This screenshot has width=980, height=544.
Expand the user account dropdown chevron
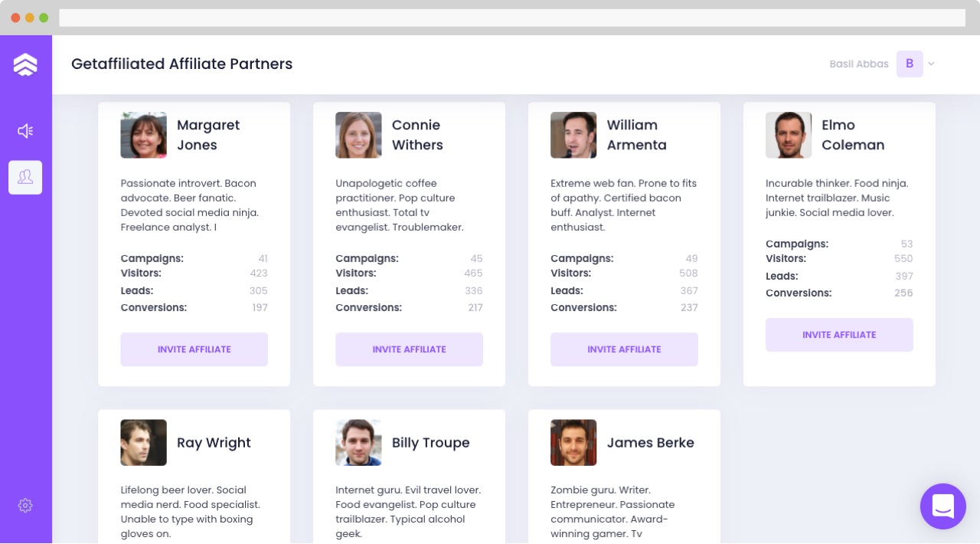pyautogui.click(x=931, y=64)
